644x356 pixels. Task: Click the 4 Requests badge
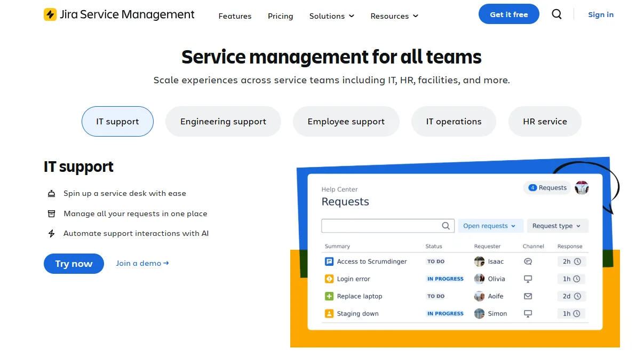coord(547,187)
